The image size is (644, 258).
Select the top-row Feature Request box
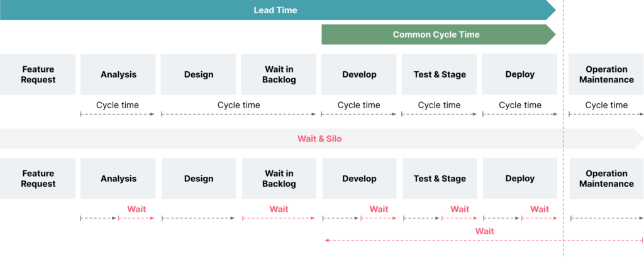coord(38,74)
